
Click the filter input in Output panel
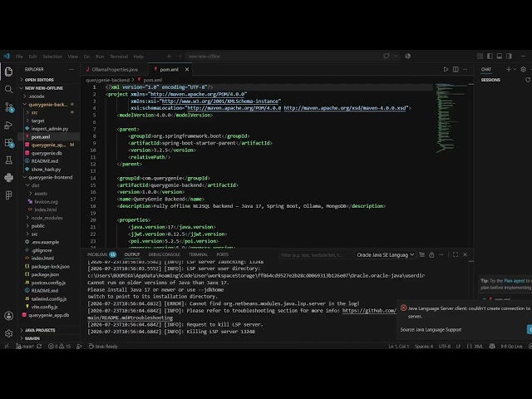coord(314,255)
